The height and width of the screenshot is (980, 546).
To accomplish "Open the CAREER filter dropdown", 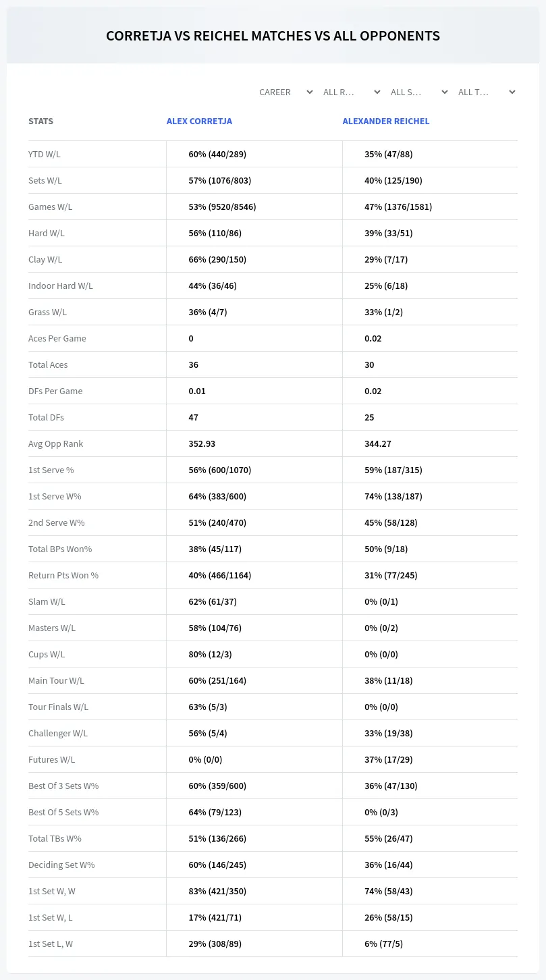I will [x=285, y=92].
